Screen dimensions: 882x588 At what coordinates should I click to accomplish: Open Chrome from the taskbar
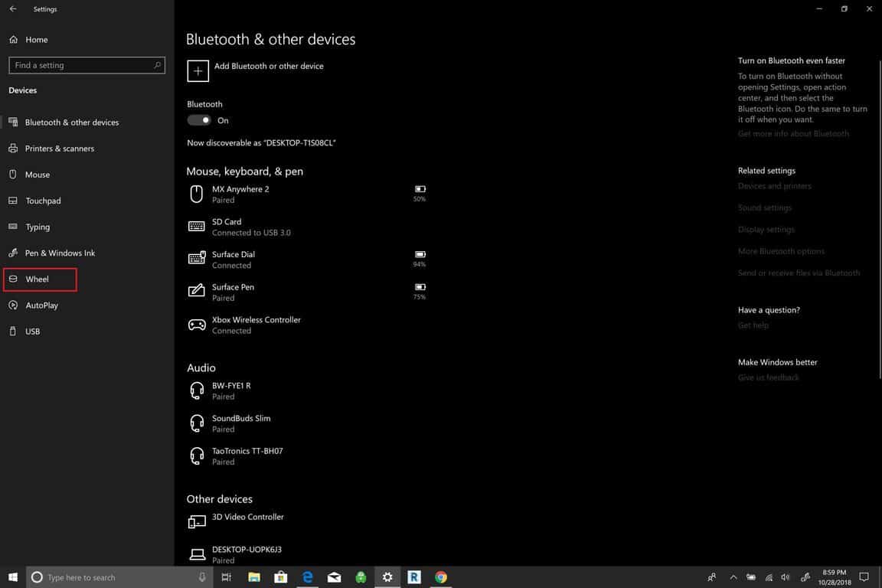click(441, 577)
